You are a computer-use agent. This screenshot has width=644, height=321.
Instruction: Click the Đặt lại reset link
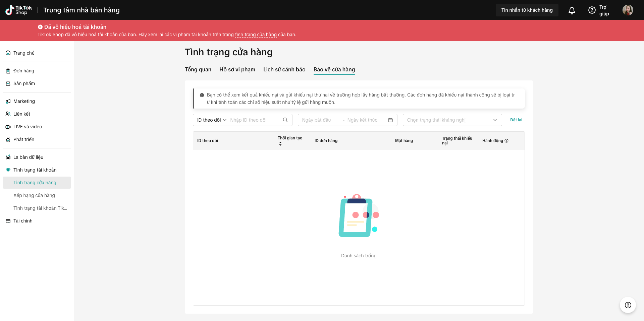516,120
